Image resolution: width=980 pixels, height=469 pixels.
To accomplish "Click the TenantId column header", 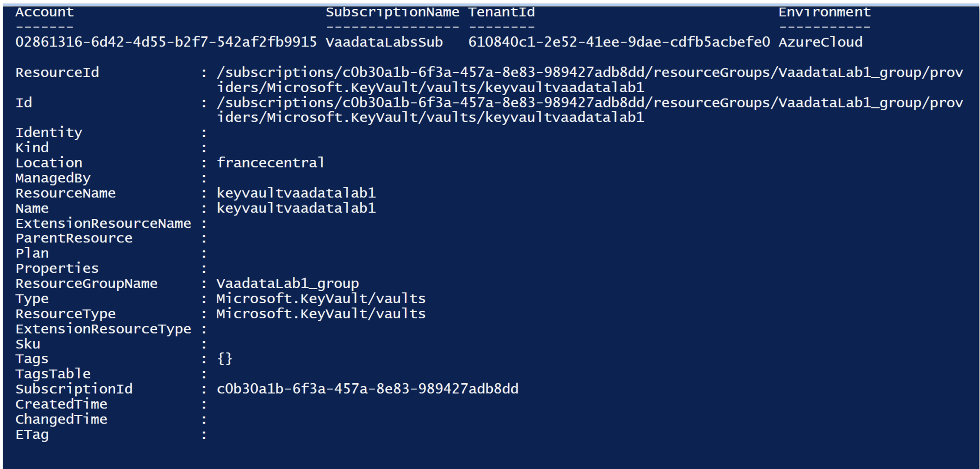I will [x=501, y=12].
